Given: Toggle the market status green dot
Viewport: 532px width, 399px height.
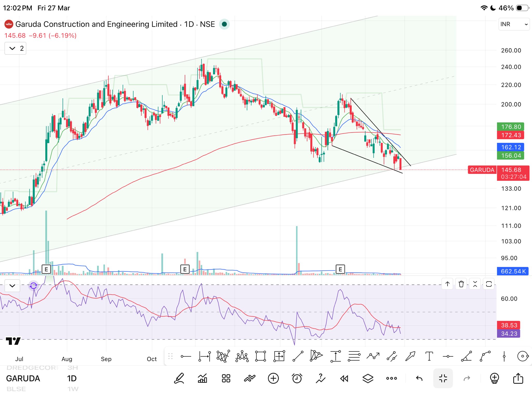Looking at the screenshot, I should click(224, 24).
